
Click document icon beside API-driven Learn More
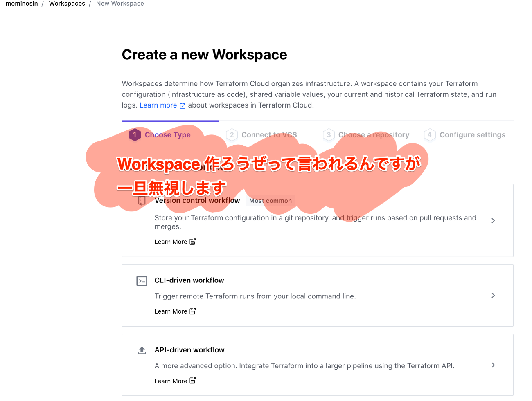193,381
